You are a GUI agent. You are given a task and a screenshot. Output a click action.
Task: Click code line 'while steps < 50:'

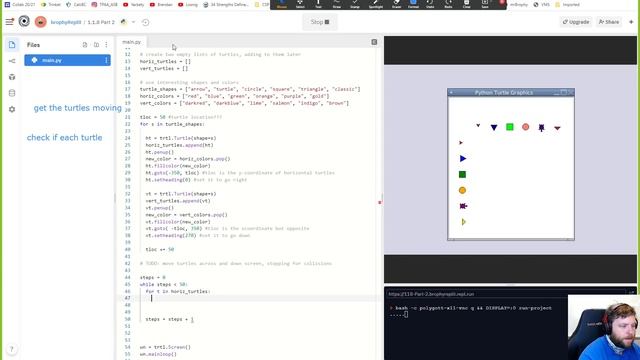[163, 284]
